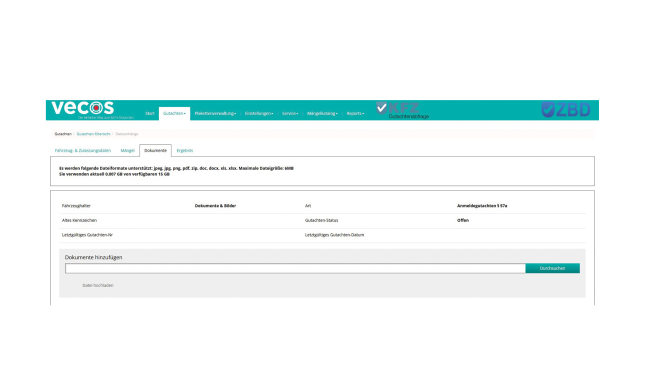Open the Ergebnis tab

point(185,150)
